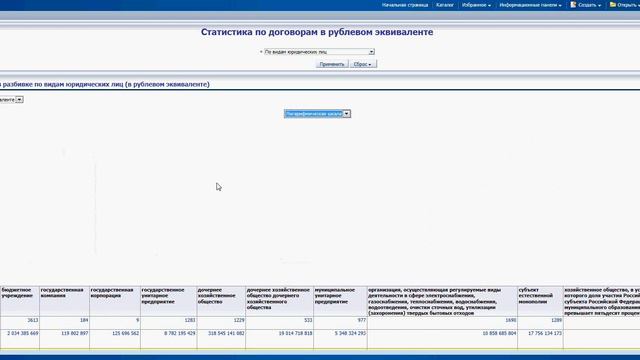Click the Создать document icon
This screenshot has width=640, height=360.
[x=573, y=5]
